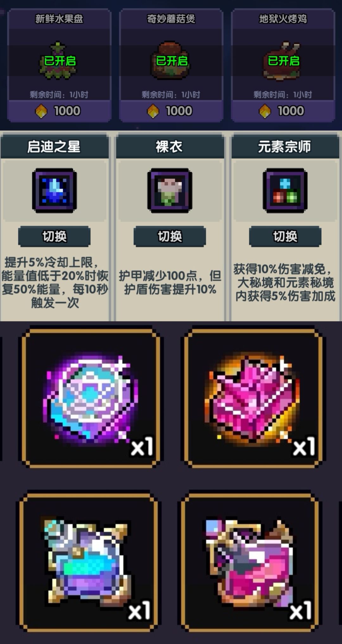Select the 启迪之星 title header
The image size is (342, 644).
54,146
